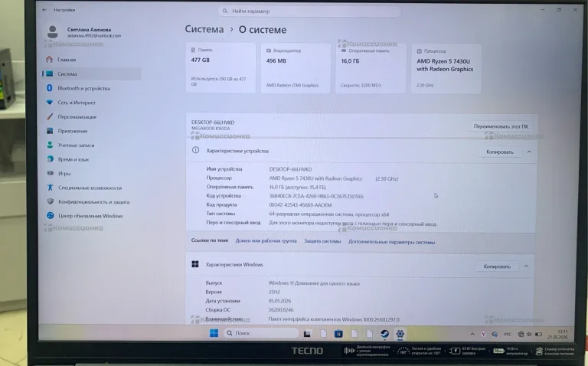Click the Windows Update circular arrows icon

click(51, 216)
